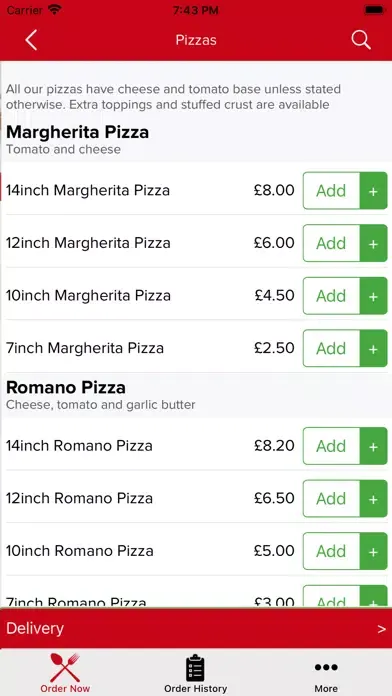The image size is (392, 696).
Task: Tap the Delivery label in red bar
Action: click(35, 629)
